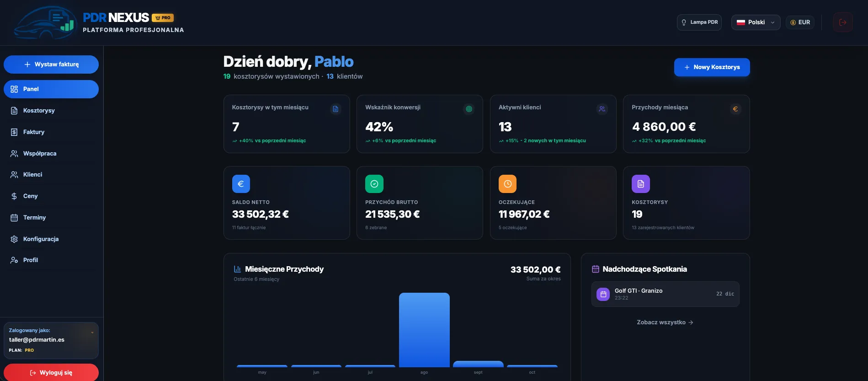Image resolution: width=868 pixels, height=381 pixels.
Task: Click the target icon on Wskaźnik konwersji card
Action: [x=469, y=109]
